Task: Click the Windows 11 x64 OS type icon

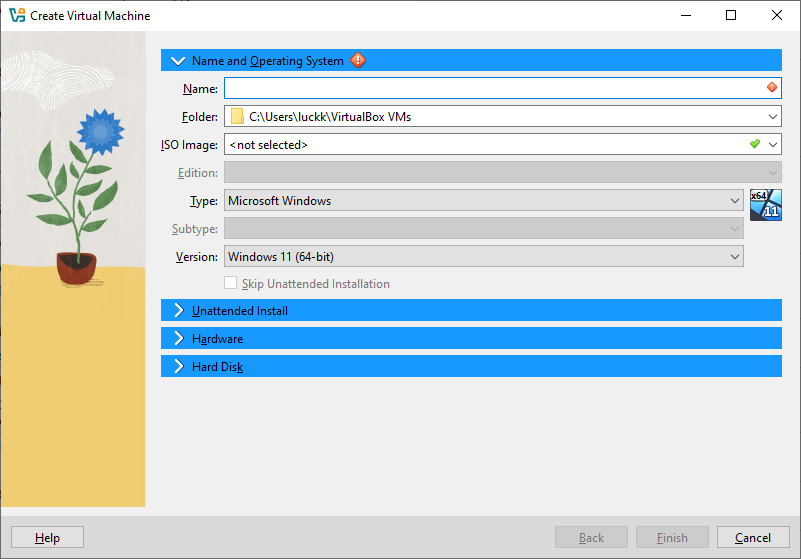Action: (x=765, y=203)
